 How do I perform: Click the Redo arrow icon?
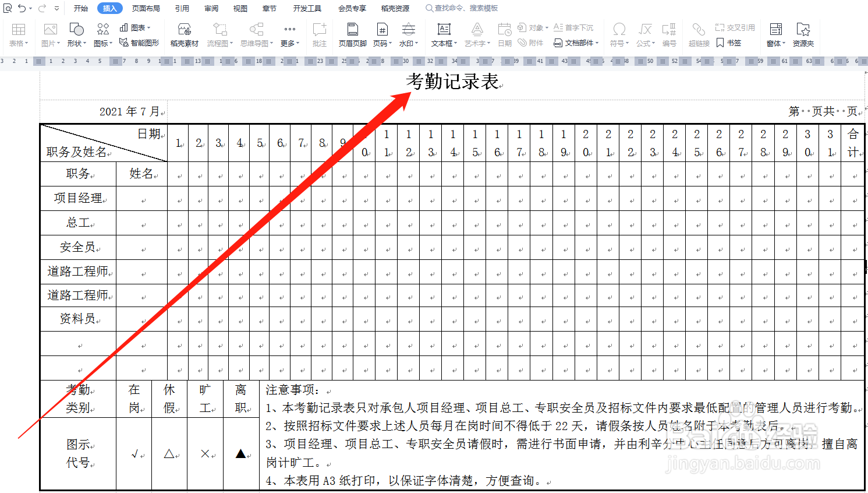pyautogui.click(x=42, y=8)
